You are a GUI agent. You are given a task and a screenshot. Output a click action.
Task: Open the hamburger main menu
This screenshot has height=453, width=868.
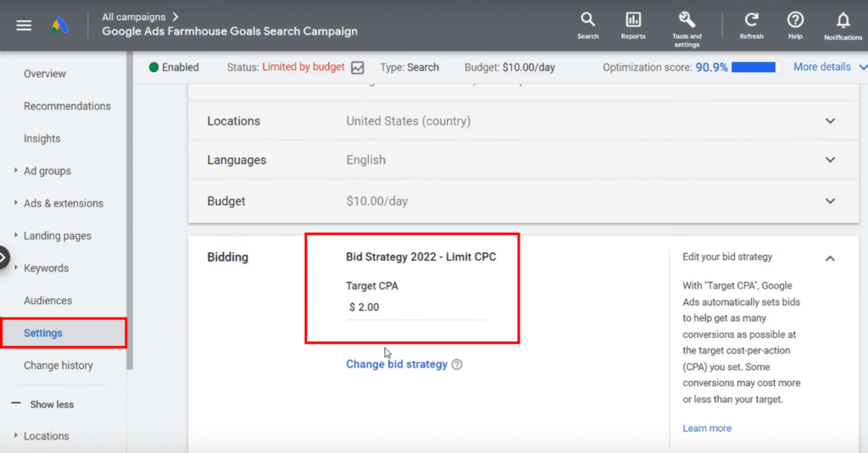point(24,25)
